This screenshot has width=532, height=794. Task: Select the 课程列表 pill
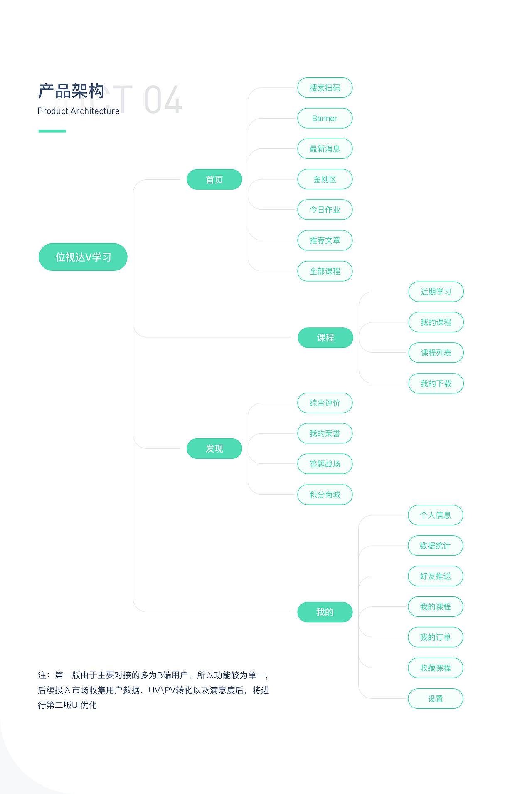436,353
